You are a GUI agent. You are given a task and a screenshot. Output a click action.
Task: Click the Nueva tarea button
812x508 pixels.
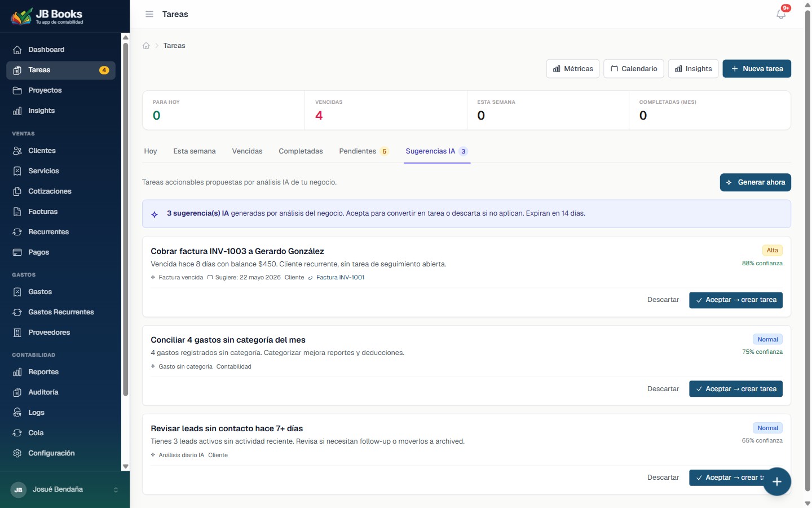click(x=757, y=69)
